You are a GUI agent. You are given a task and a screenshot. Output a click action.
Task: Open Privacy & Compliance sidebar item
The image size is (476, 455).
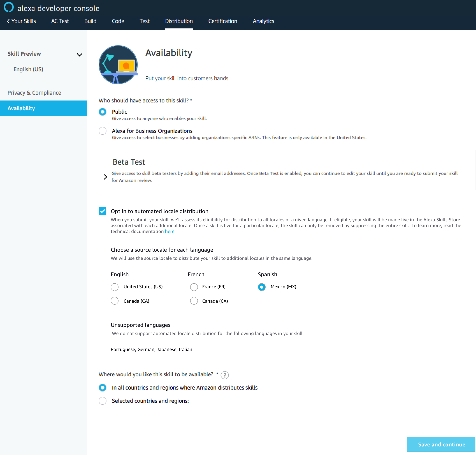point(34,93)
